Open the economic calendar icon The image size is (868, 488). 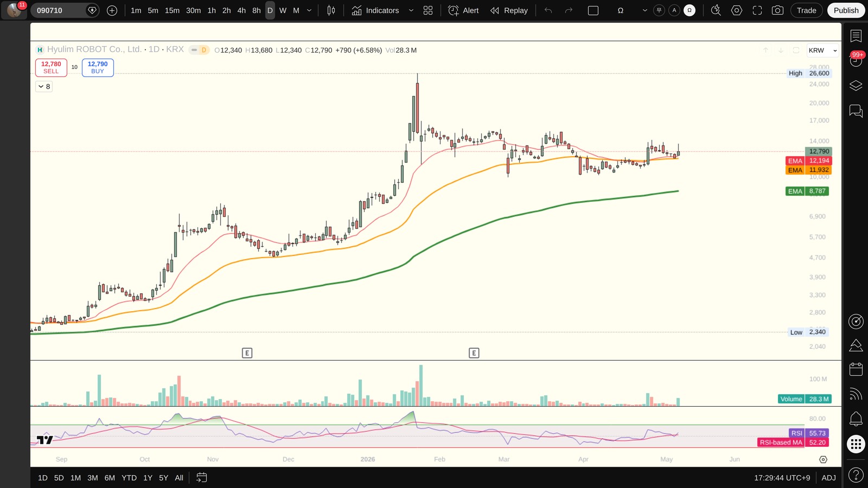coord(856,369)
